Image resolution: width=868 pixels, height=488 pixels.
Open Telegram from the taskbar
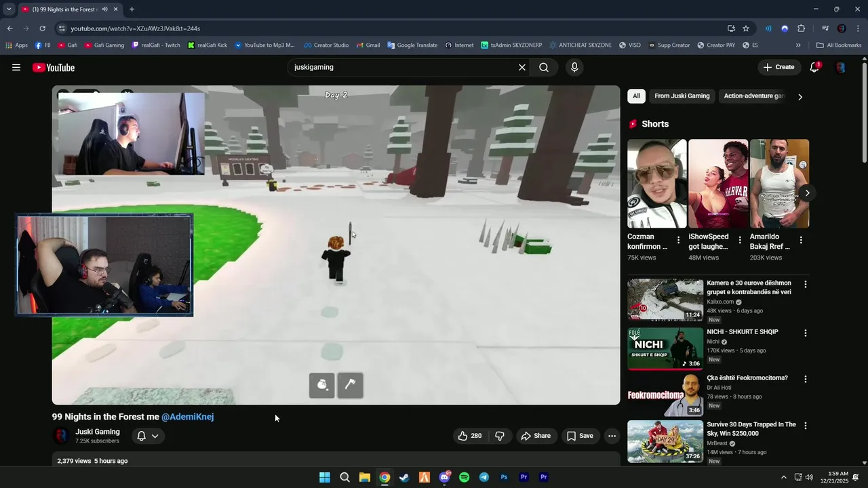click(x=484, y=477)
